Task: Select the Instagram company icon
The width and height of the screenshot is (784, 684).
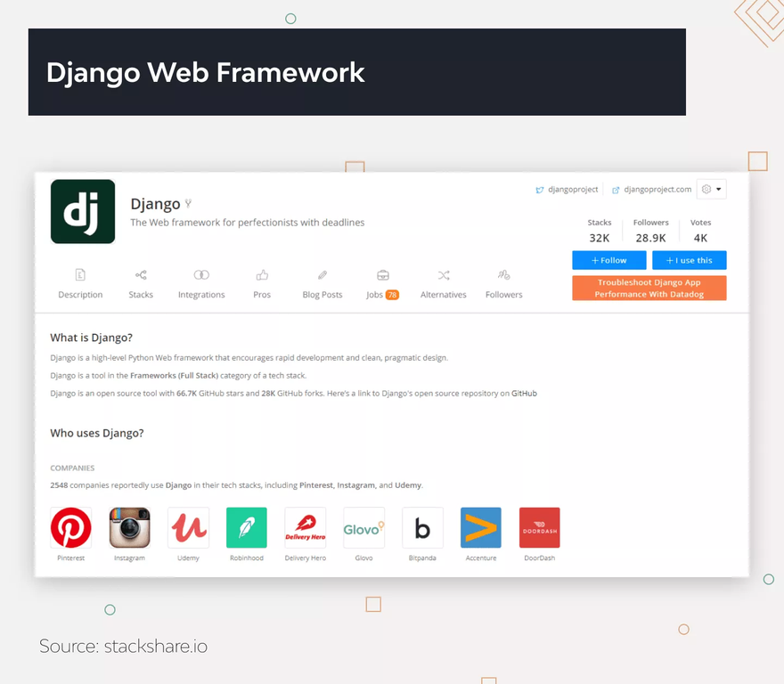Action: tap(129, 528)
